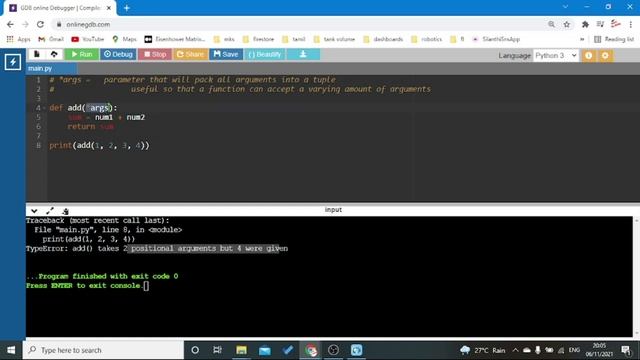Screen dimensions: 640x360
Task: Open the dashboards bookmarks folder
Action: click(x=383, y=39)
